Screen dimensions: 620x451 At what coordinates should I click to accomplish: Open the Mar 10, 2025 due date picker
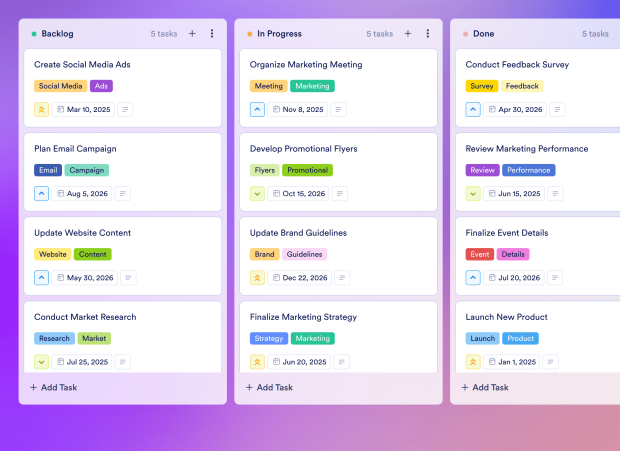tap(83, 109)
